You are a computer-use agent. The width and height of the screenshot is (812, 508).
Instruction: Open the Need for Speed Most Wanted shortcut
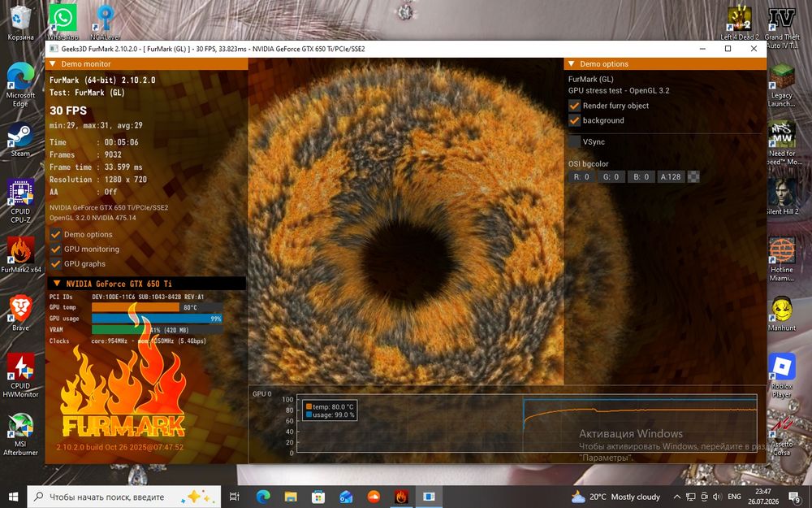pyautogui.click(x=781, y=143)
